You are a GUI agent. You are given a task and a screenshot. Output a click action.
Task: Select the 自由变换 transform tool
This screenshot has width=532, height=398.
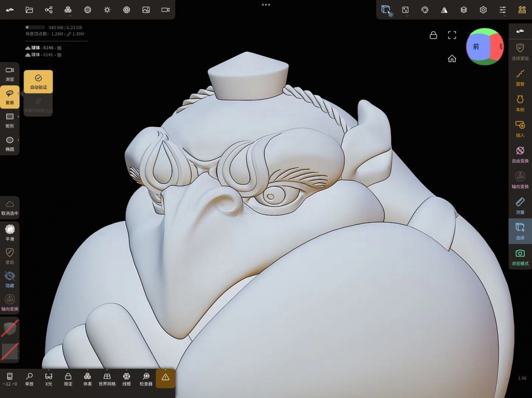click(x=520, y=154)
